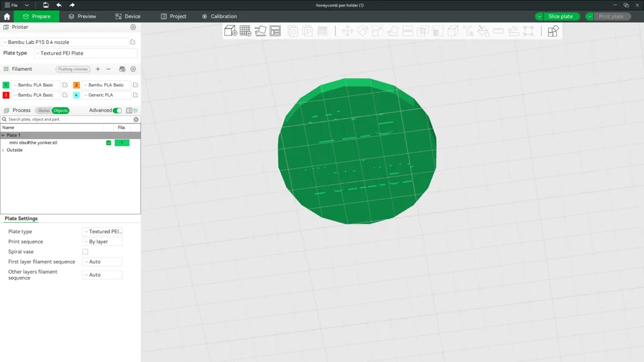This screenshot has height=362, width=644.
Task: Open First layer filament sequence dropdown
Action: 102,262
